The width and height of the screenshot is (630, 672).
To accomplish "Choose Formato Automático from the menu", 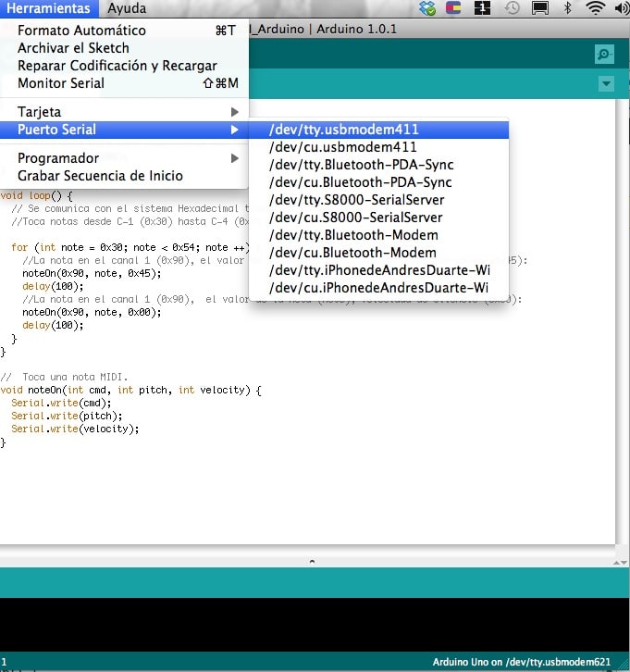I will point(81,31).
